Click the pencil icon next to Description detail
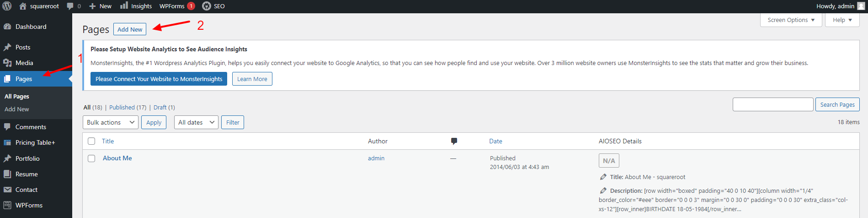 [603, 191]
